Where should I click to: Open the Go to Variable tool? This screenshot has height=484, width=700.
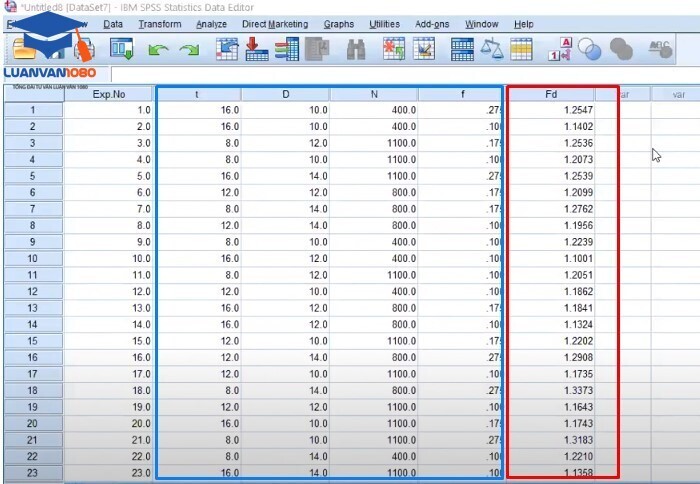(x=257, y=49)
